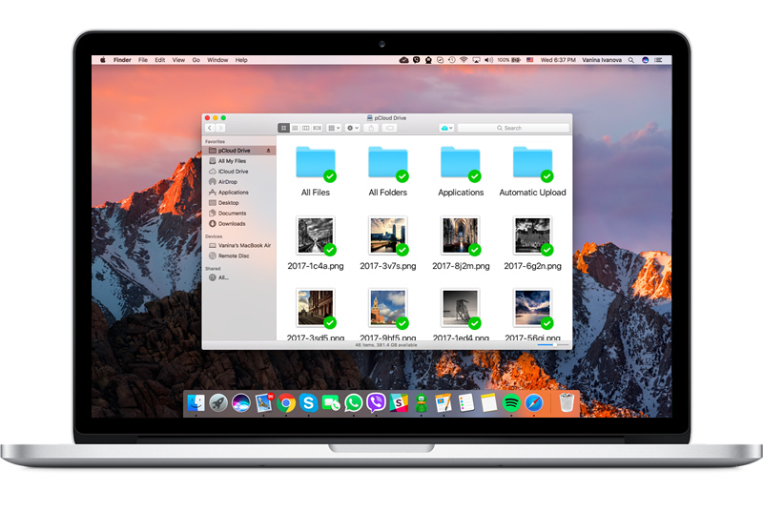Click the Finder search field

click(513, 128)
